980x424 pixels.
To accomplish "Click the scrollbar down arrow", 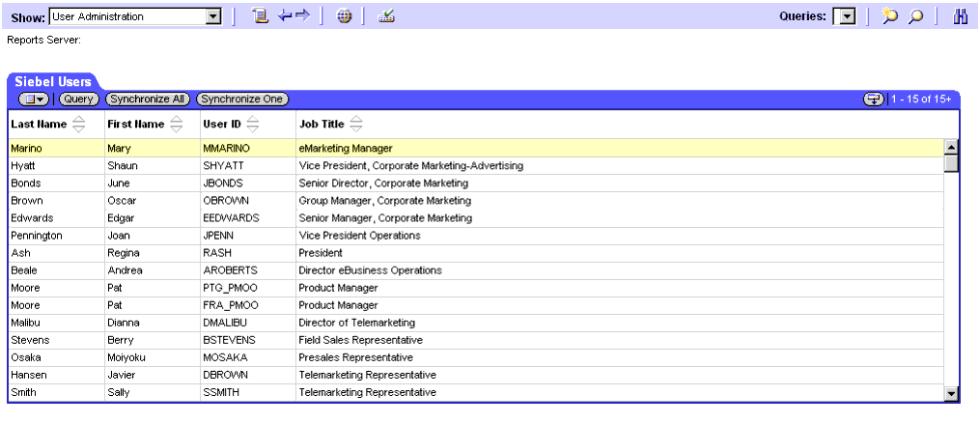I will pyautogui.click(x=951, y=393).
